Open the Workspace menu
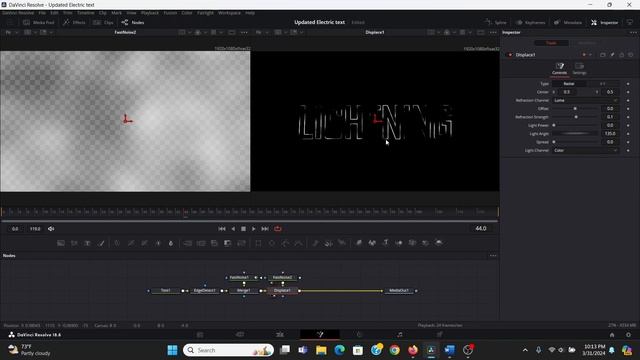The image size is (640, 360). click(229, 13)
